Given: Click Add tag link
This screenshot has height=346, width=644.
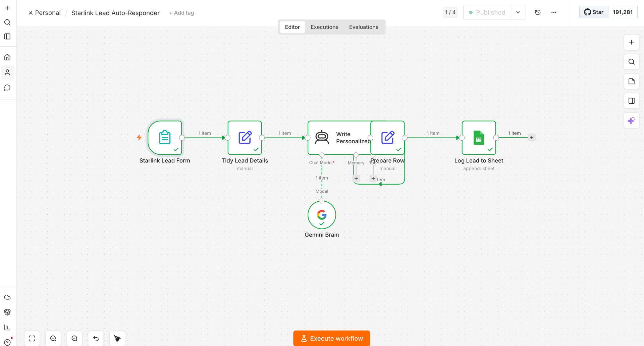Looking at the screenshot, I should 181,13.
